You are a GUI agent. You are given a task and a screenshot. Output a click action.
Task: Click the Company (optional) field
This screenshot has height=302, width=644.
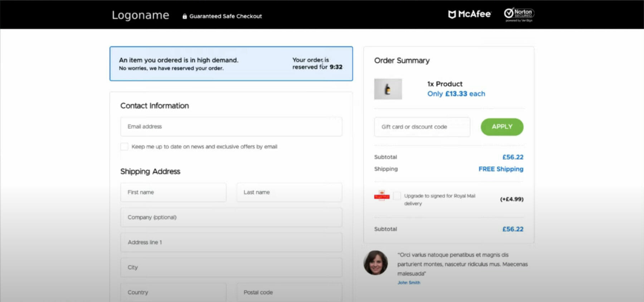231,217
